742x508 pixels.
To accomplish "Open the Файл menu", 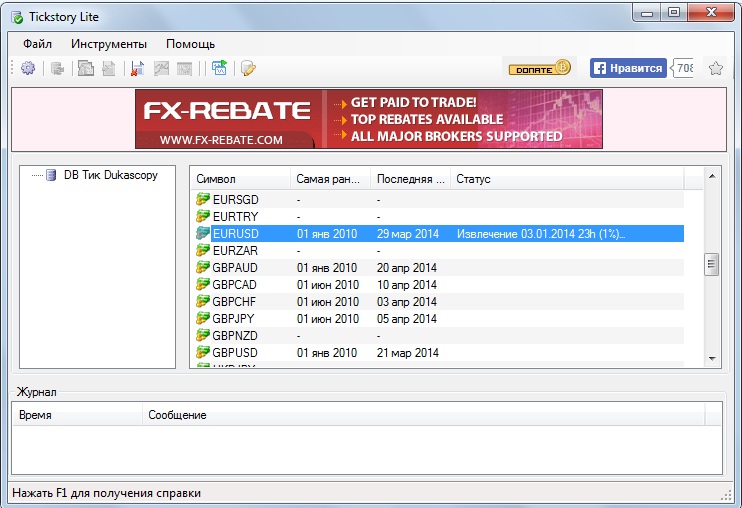I will [37, 44].
